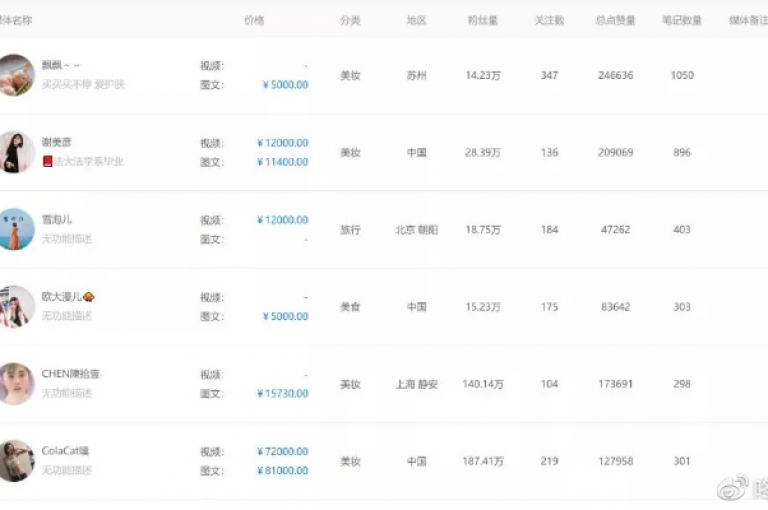Open the avatar of 飘飘~~

[16, 75]
